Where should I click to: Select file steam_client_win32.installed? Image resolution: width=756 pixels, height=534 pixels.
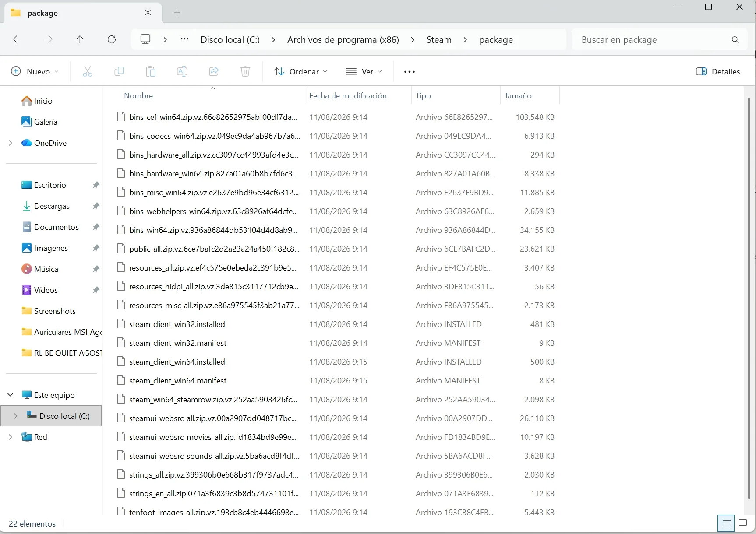click(x=177, y=324)
